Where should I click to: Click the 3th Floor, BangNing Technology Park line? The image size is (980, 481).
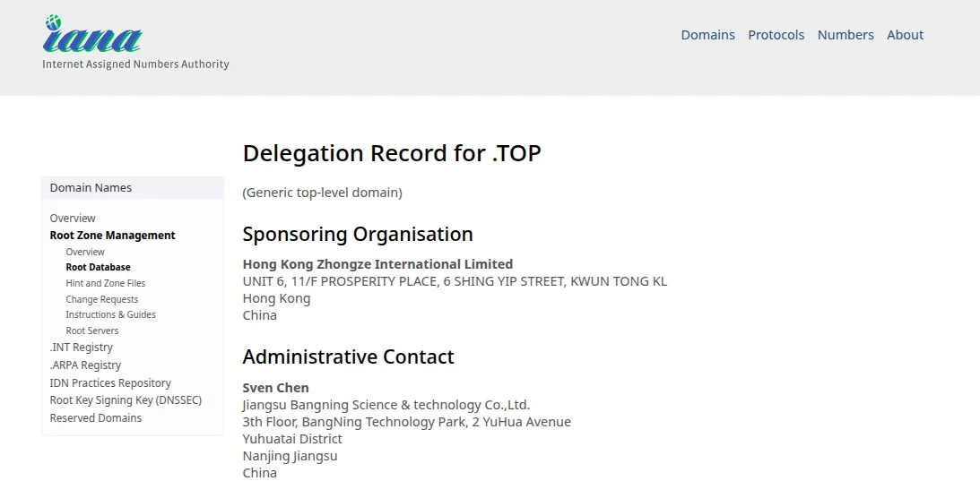[x=406, y=422]
